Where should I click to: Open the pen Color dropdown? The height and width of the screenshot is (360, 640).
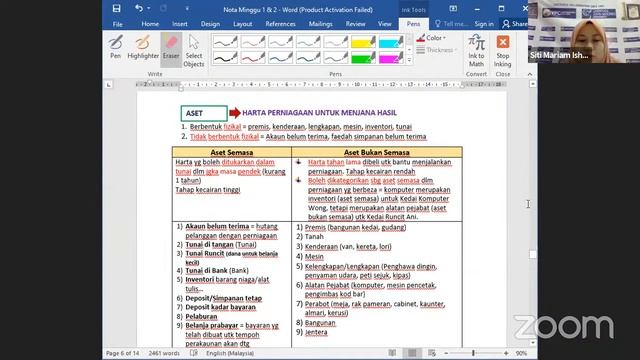click(431, 38)
